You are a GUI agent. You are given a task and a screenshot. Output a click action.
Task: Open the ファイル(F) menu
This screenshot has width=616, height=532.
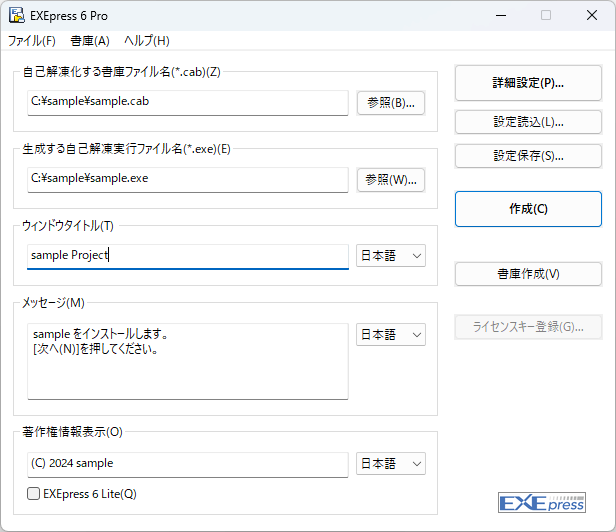click(32, 41)
